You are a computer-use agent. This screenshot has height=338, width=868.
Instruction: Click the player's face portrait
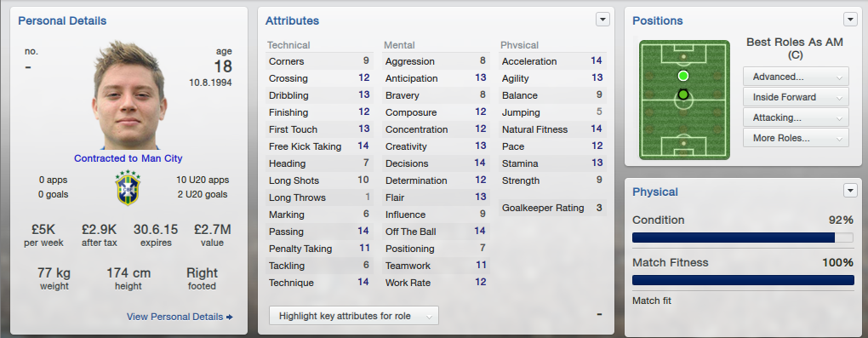(x=128, y=95)
